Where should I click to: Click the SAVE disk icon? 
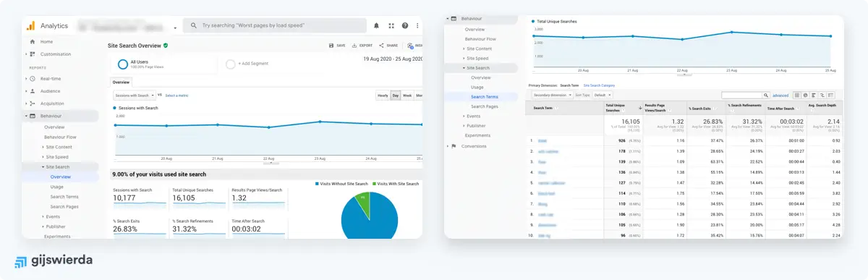click(x=331, y=45)
